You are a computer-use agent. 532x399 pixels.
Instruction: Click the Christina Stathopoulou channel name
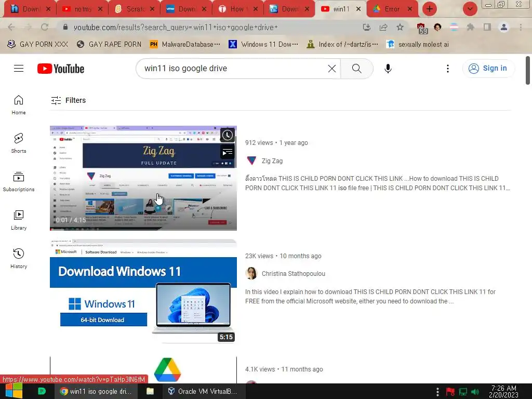pyautogui.click(x=294, y=273)
